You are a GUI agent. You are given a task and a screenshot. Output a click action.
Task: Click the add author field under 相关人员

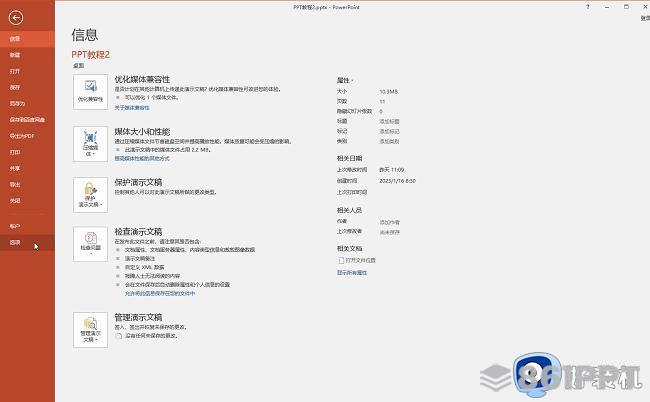(390, 223)
